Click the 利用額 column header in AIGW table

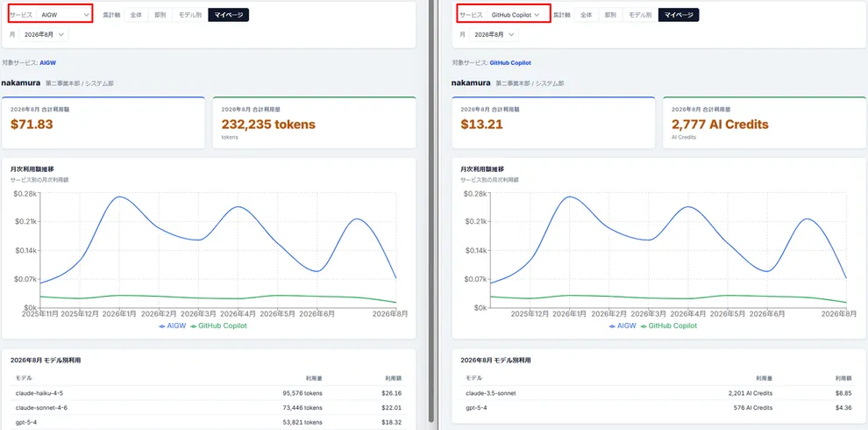[394, 378]
